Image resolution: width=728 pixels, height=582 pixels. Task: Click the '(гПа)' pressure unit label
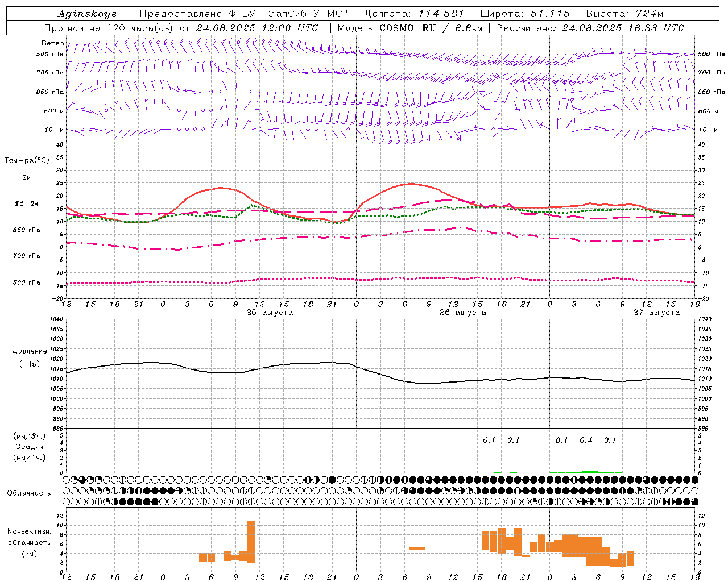click(30, 364)
